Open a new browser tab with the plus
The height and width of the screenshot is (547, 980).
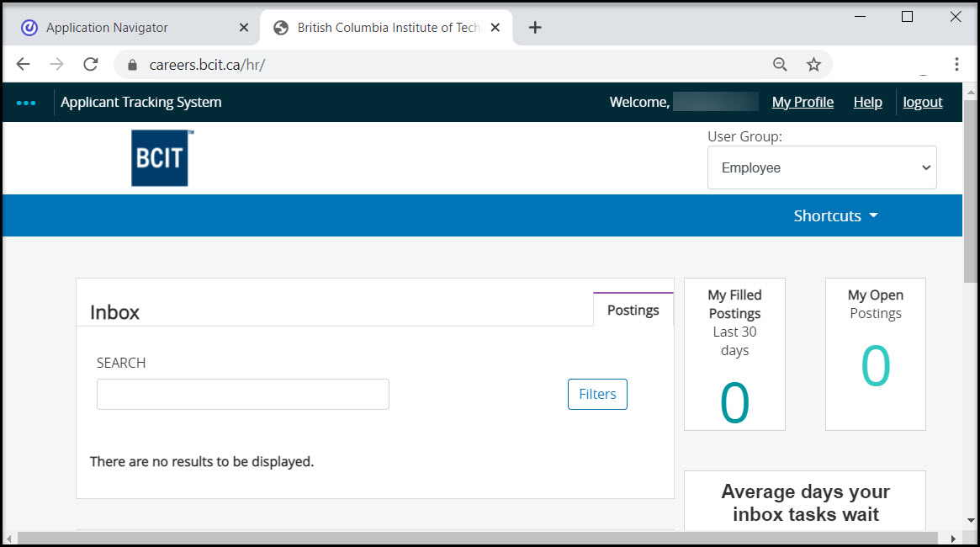[535, 27]
